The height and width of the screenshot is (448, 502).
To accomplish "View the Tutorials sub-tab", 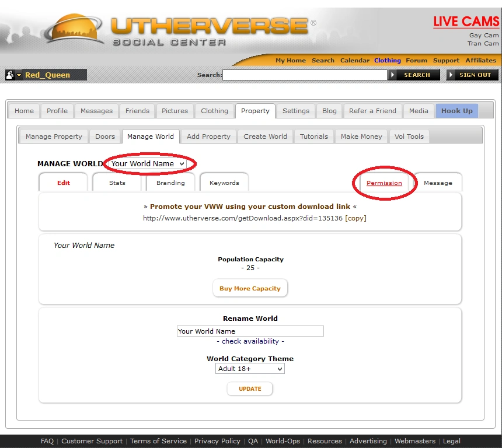I will coord(314,136).
